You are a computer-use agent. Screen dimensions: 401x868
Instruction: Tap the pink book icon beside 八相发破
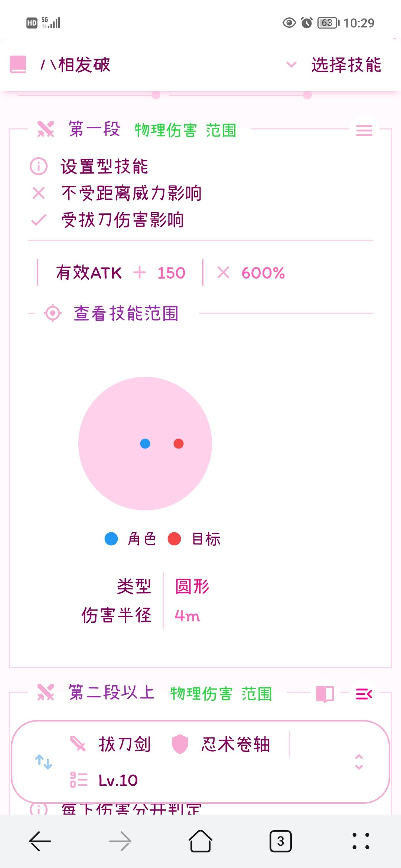pos(18,65)
